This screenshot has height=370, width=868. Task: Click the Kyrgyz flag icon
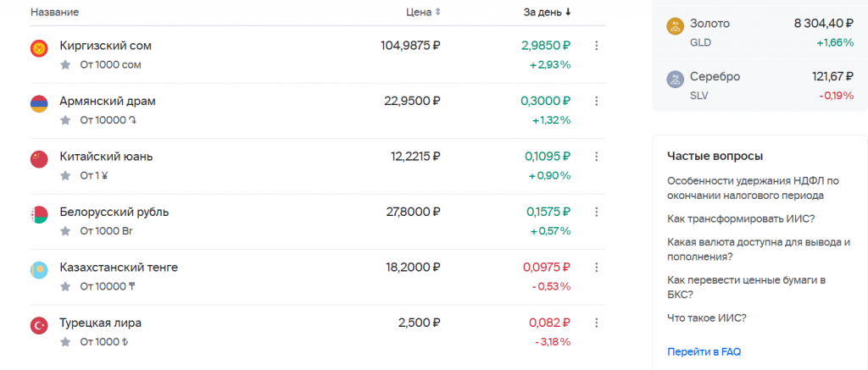pos(39,48)
